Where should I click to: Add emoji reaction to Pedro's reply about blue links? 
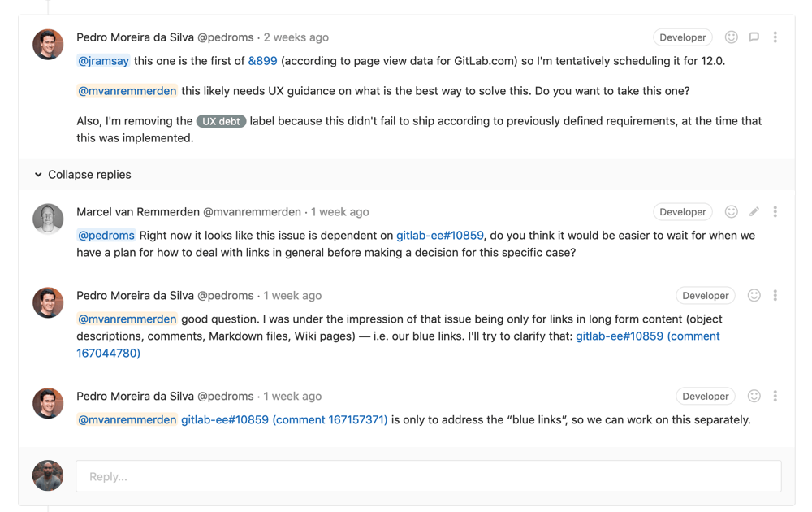coord(754,295)
